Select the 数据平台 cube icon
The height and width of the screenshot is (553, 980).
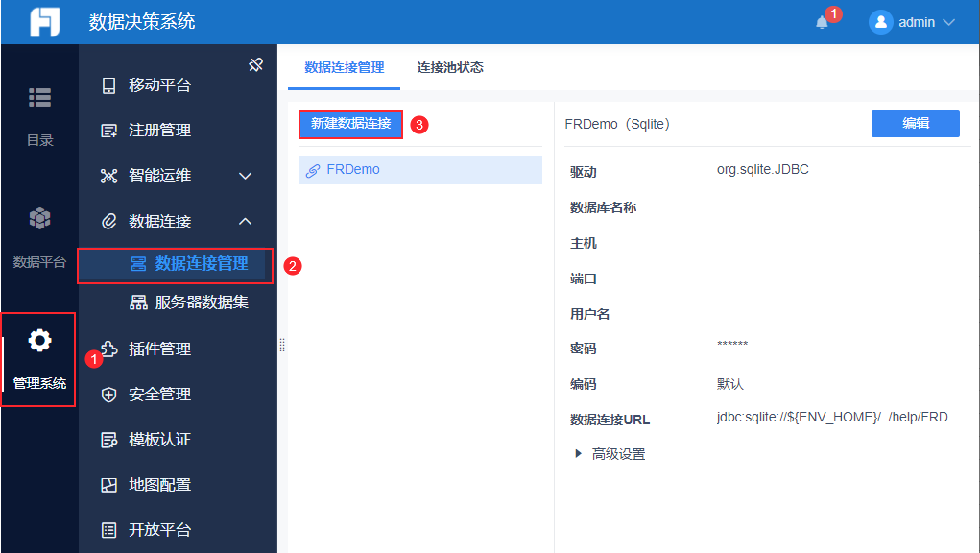(40, 218)
